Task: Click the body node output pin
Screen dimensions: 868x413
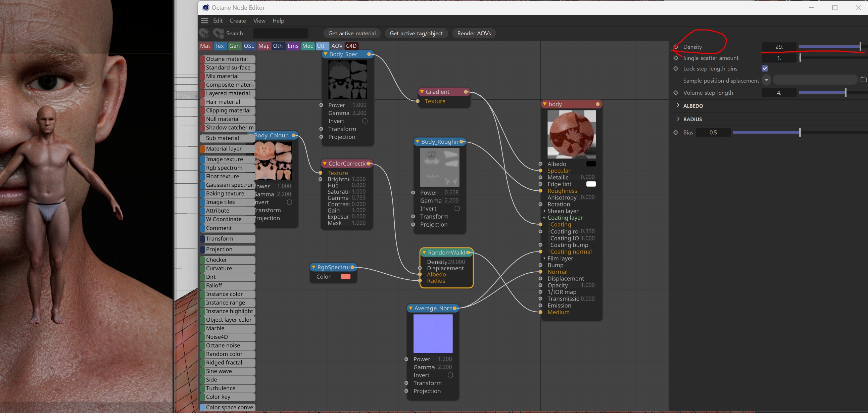Action: point(598,104)
